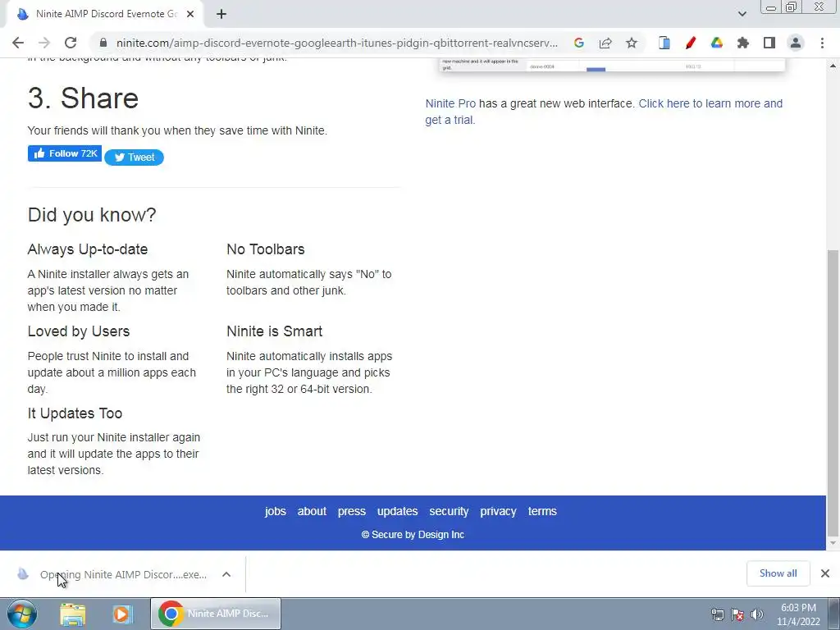Open the Chrome profile avatar

[x=796, y=43]
